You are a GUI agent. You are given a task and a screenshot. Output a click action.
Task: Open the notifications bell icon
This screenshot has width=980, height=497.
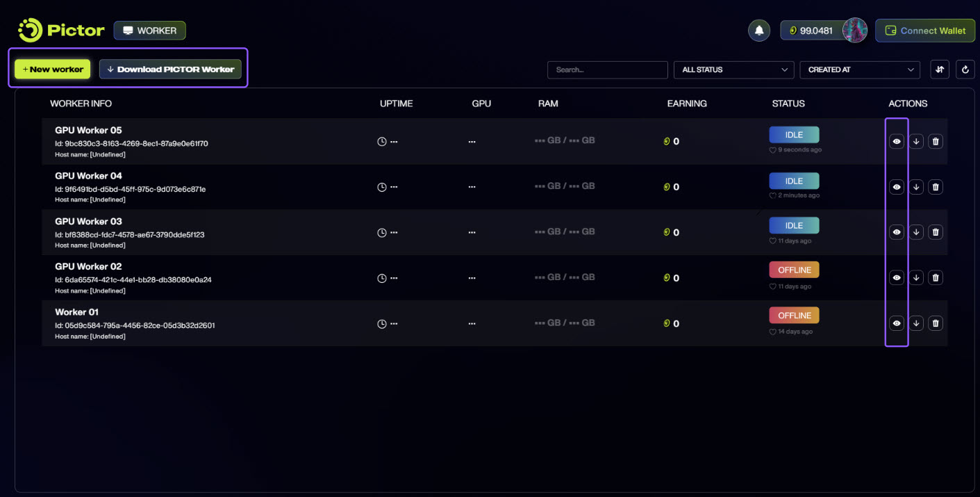758,31
